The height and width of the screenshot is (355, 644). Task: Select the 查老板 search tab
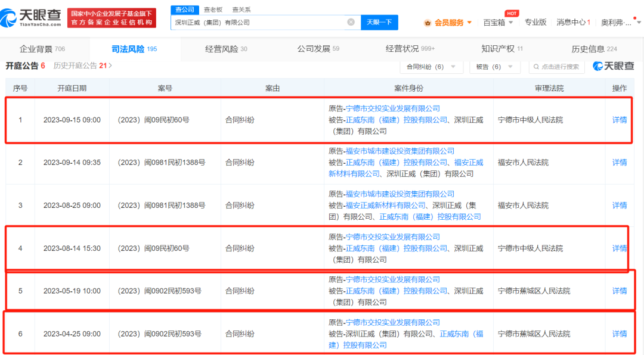(213, 10)
